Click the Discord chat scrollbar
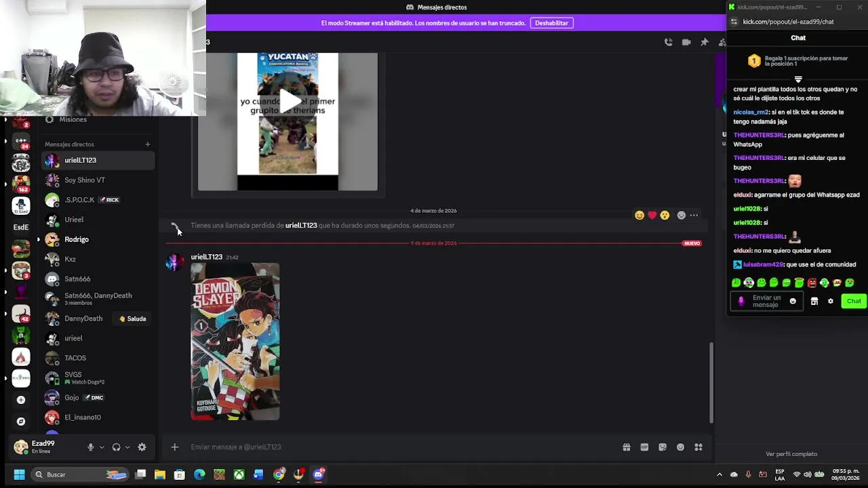Screen dimensions: 868x488 pos(711,383)
